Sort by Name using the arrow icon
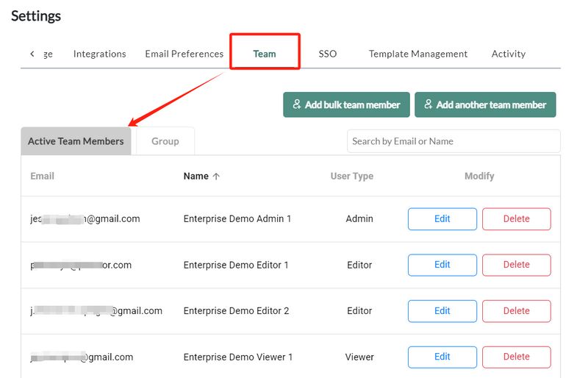 (x=216, y=176)
